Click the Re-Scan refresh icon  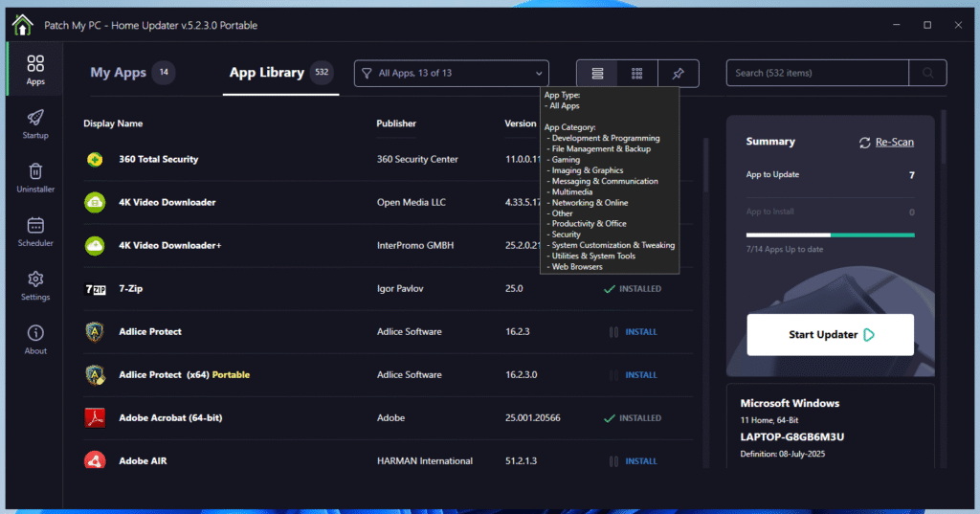click(x=864, y=143)
